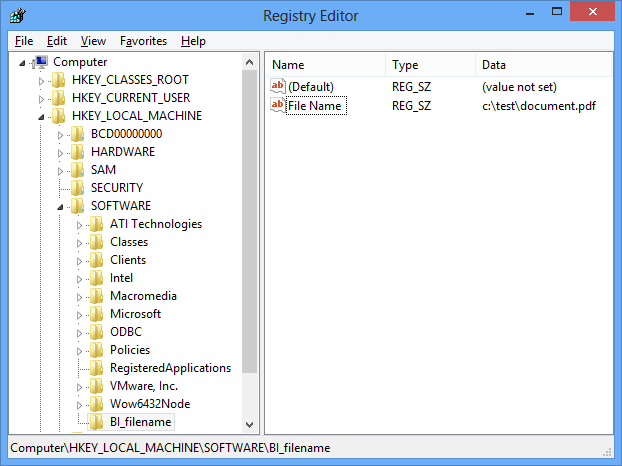
Task: Click the BI_filename folder icon
Action: point(97,422)
